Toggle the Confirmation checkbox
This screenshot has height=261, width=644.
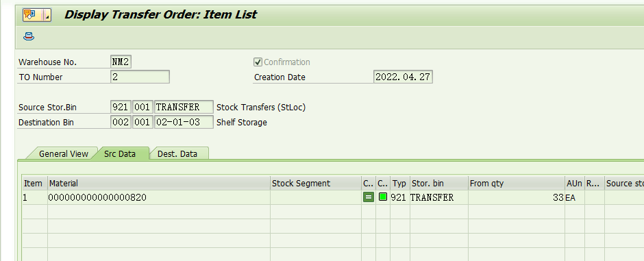[x=258, y=62]
